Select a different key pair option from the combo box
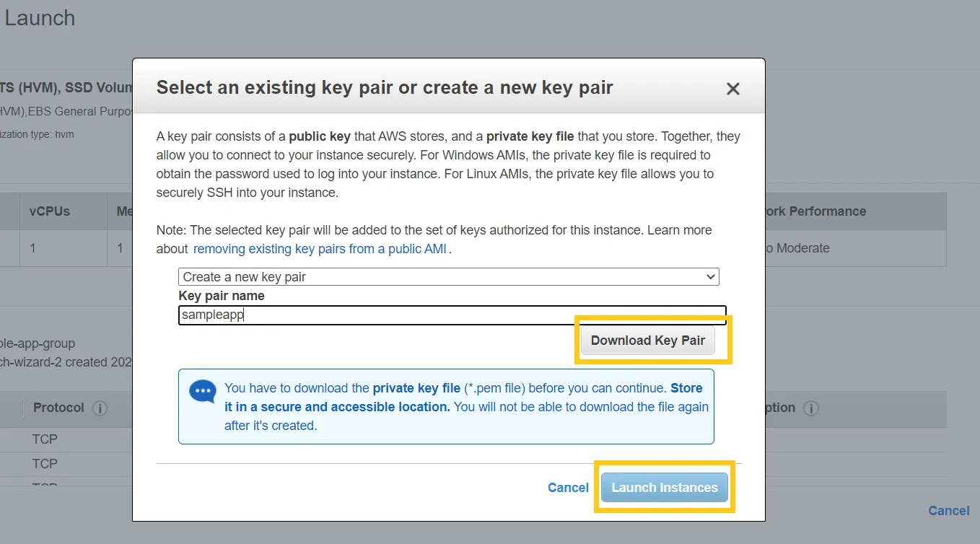Image resolution: width=980 pixels, height=544 pixels. [447, 276]
